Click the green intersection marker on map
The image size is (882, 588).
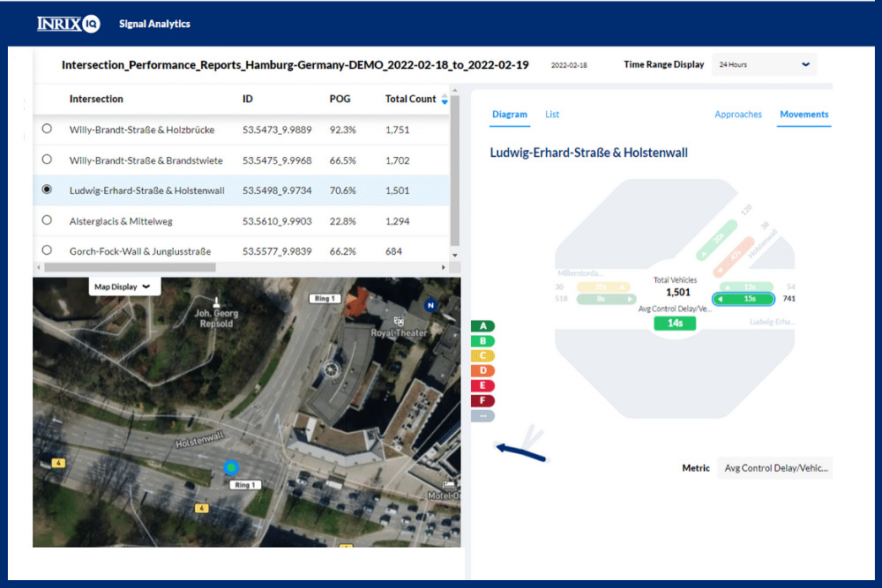click(231, 467)
